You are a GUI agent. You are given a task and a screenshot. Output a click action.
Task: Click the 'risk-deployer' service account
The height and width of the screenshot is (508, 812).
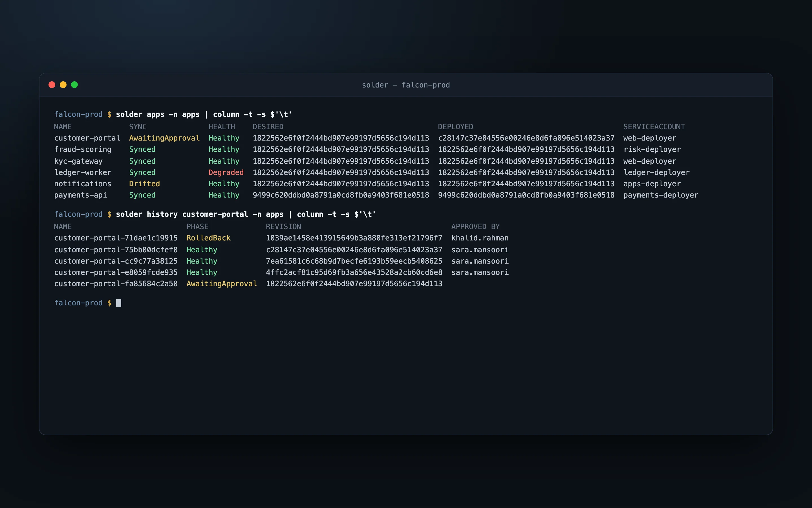point(652,150)
